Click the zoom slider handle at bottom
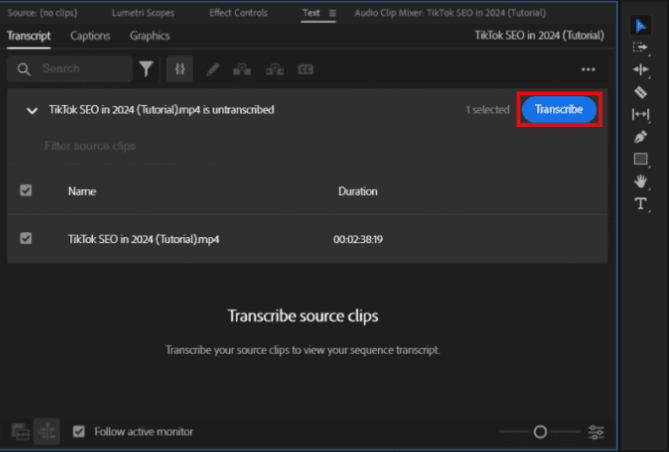The image size is (669, 452). (x=540, y=432)
